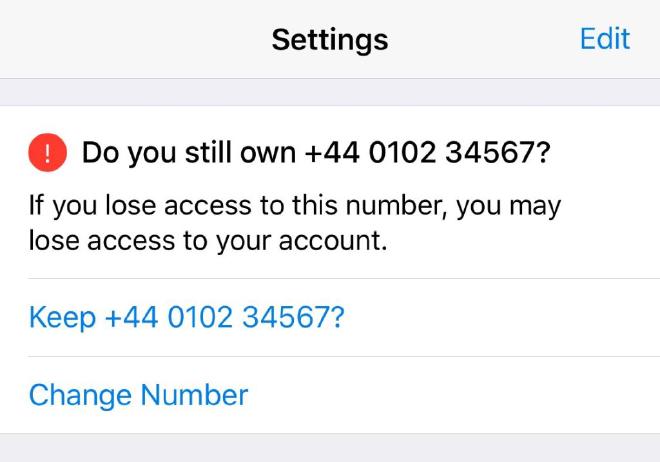Image resolution: width=660 pixels, height=462 pixels.
Task: Click blank header area left of Settings
Action: [x=135, y=39]
